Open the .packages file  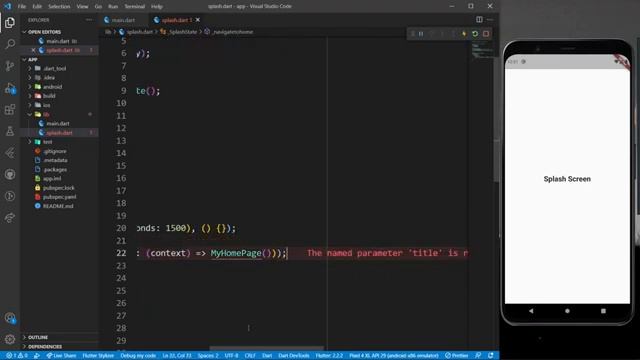click(55, 169)
